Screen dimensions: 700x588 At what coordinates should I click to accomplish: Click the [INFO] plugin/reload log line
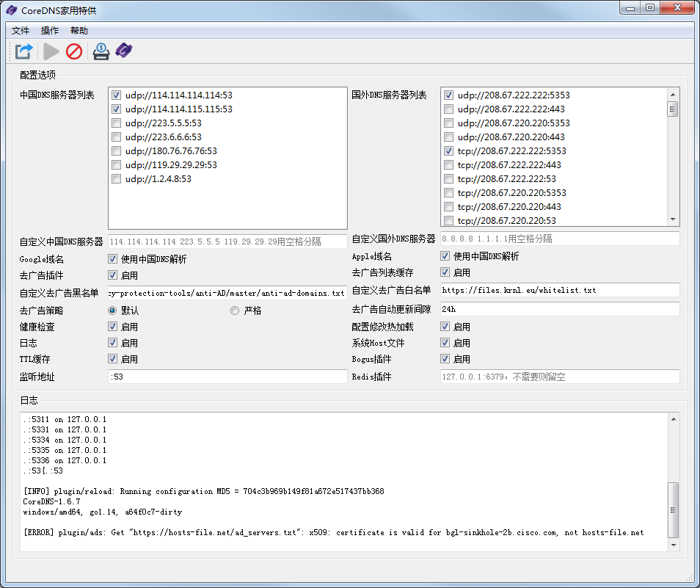point(203,491)
